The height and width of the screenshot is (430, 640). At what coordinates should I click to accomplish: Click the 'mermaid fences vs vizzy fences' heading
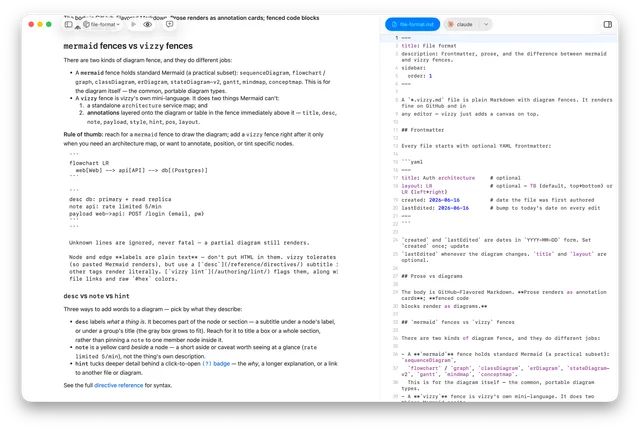pos(128,46)
